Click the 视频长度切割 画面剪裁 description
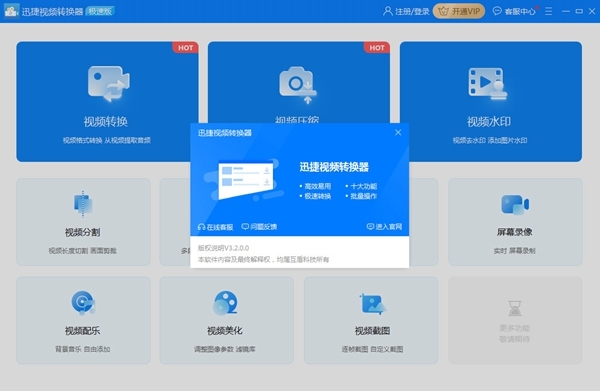Image resolution: width=600 pixels, height=391 pixels. pyautogui.click(x=83, y=251)
